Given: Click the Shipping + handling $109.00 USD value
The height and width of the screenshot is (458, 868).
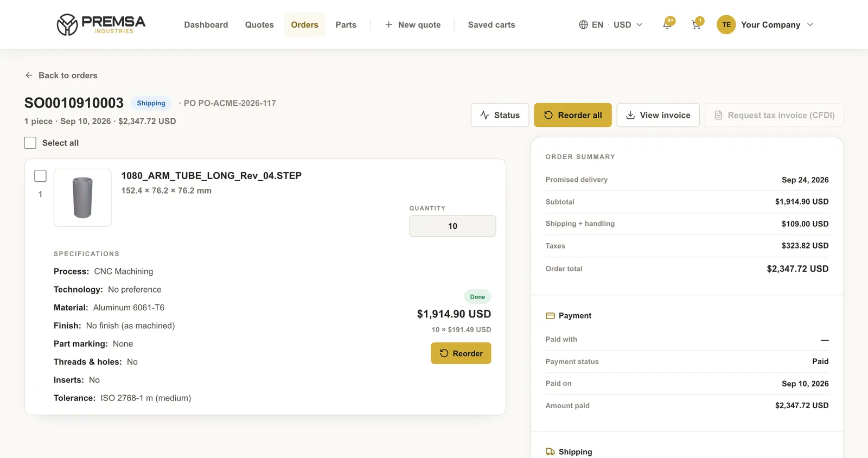Looking at the screenshot, I should pos(805,224).
